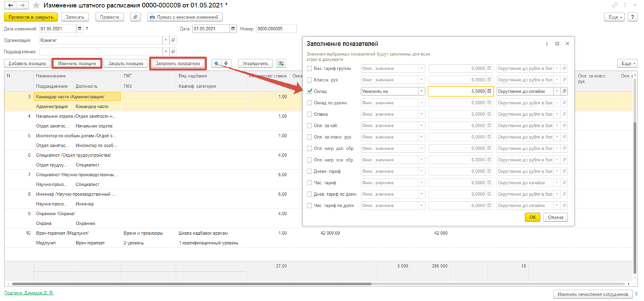Open calendar for Дата изменений field
Viewport: 644px width, 301px height.
80,29
